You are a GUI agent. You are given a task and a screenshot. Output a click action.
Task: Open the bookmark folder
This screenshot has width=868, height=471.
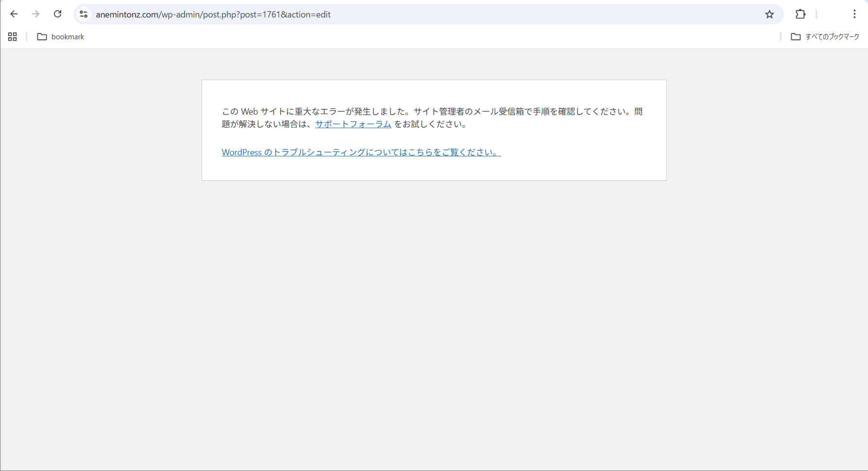click(61, 37)
